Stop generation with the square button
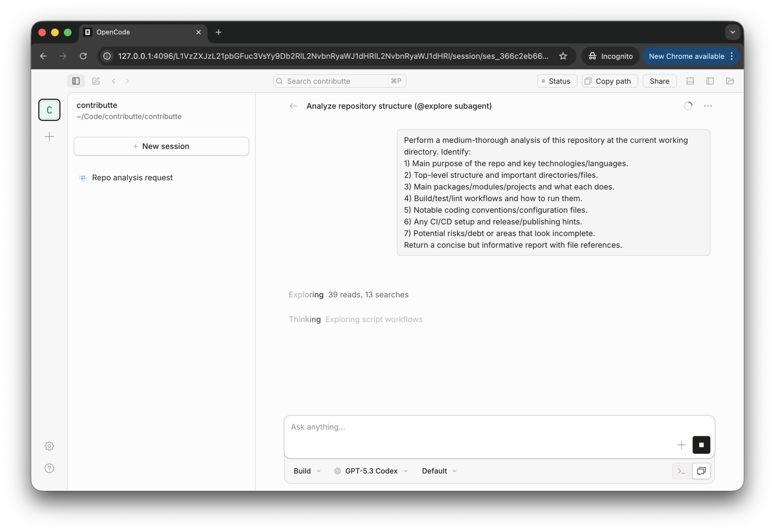Image resolution: width=775 pixels, height=532 pixels. (x=701, y=445)
